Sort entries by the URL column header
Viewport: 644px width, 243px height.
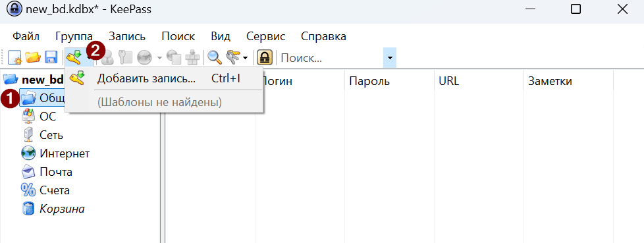tap(479, 81)
